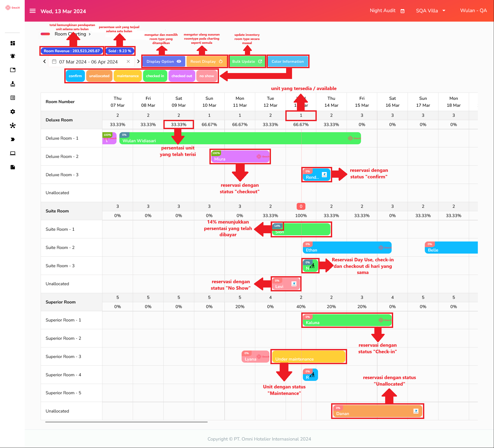Click the alarm bell sidebar icon
The width and height of the screenshot is (494, 448).
[x=13, y=56]
